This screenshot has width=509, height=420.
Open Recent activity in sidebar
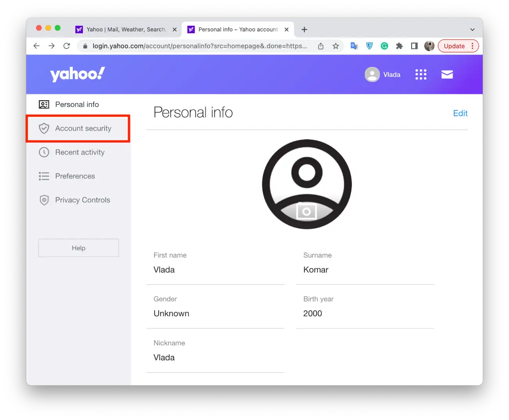(x=78, y=152)
